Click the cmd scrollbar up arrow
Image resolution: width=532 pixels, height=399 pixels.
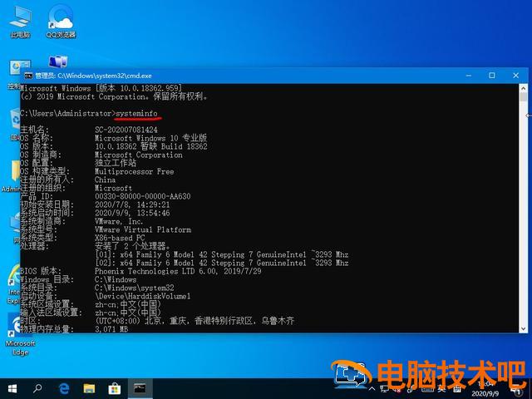(x=523, y=88)
